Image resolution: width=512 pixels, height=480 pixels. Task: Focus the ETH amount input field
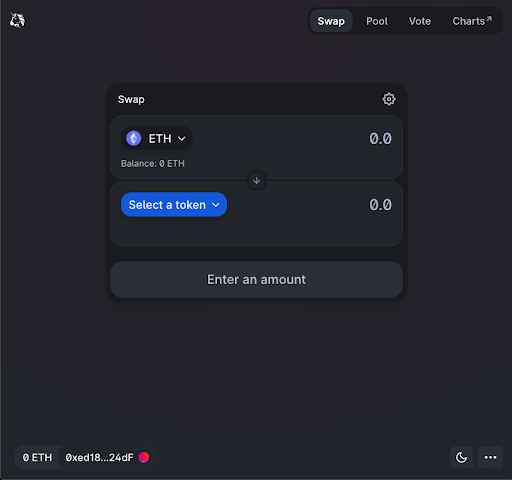click(295, 138)
